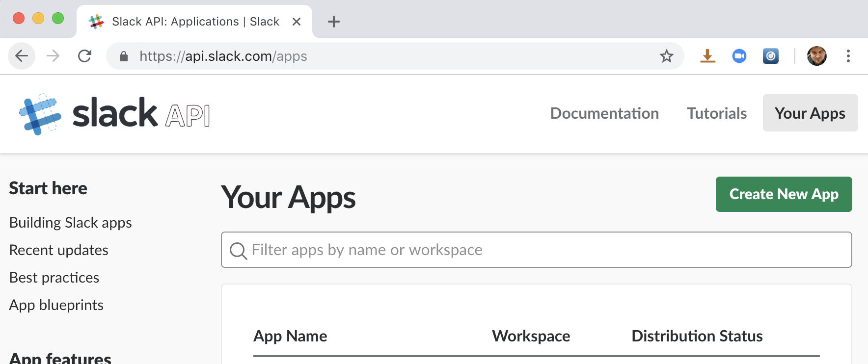Screen dimensions: 868x364
Task: Open Chrome's three-dot menu
Action: [848, 56]
